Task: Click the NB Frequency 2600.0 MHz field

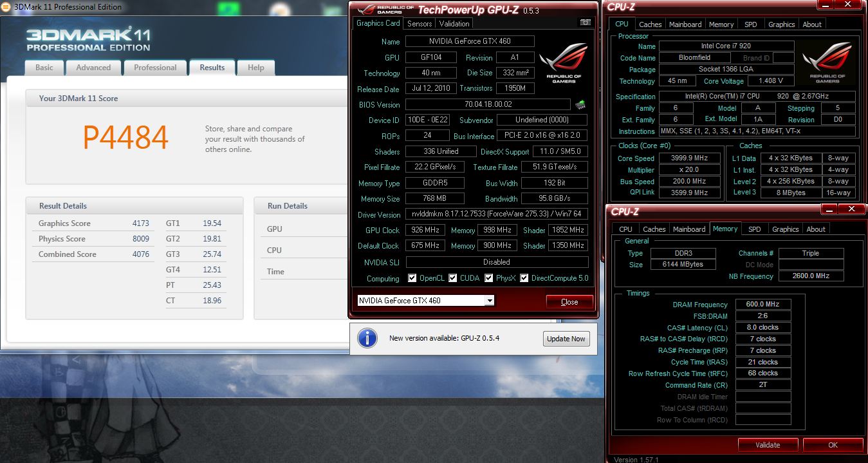Action: [x=811, y=276]
